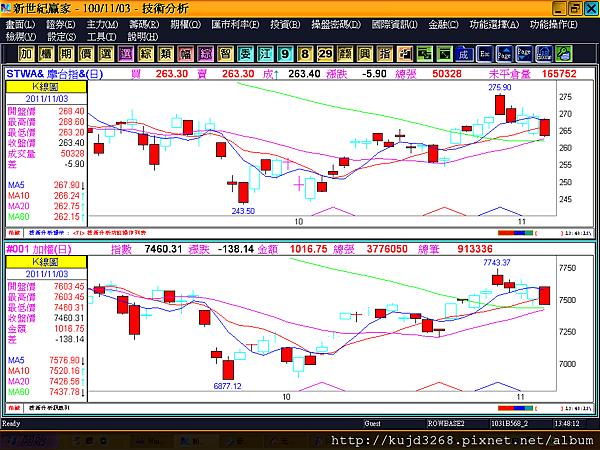Click the Esc toolbar button

tap(484, 54)
